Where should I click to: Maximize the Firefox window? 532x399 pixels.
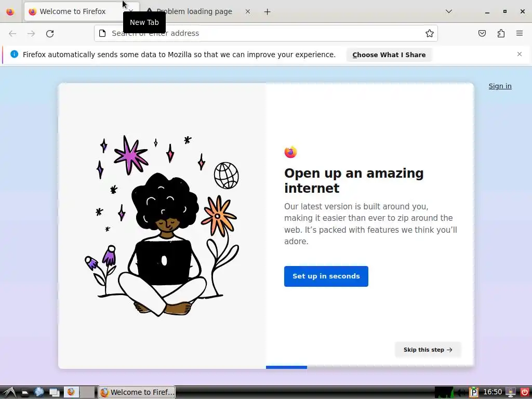click(505, 11)
